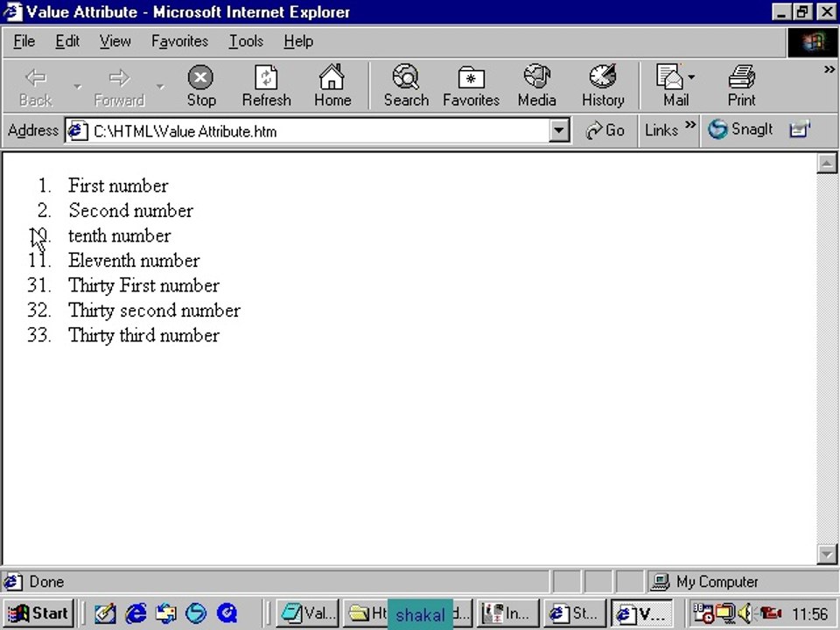Click the 'Thirty First number' list item
Image resolution: width=840 pixels, height=630 pixels.
point(143,285)
